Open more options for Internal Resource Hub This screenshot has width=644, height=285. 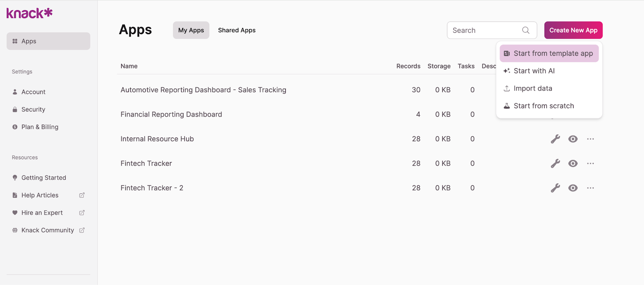point(590,139)
